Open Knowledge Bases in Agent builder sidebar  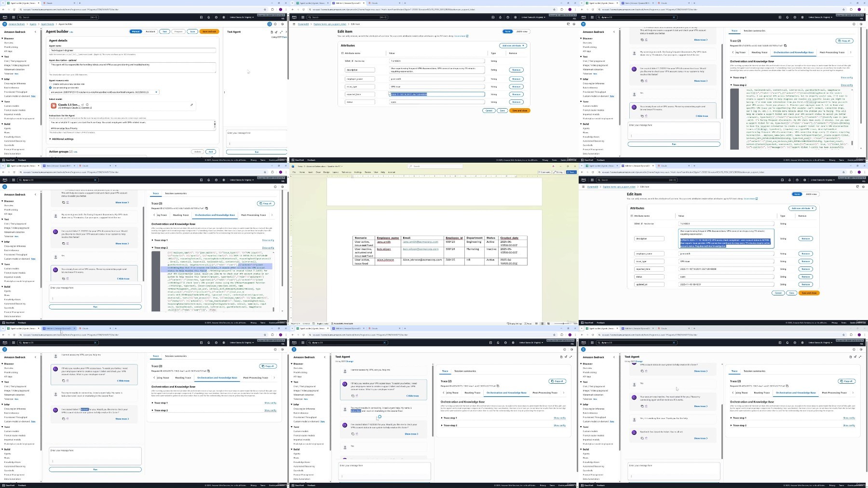pyautogui.click(x=12, y=137)
